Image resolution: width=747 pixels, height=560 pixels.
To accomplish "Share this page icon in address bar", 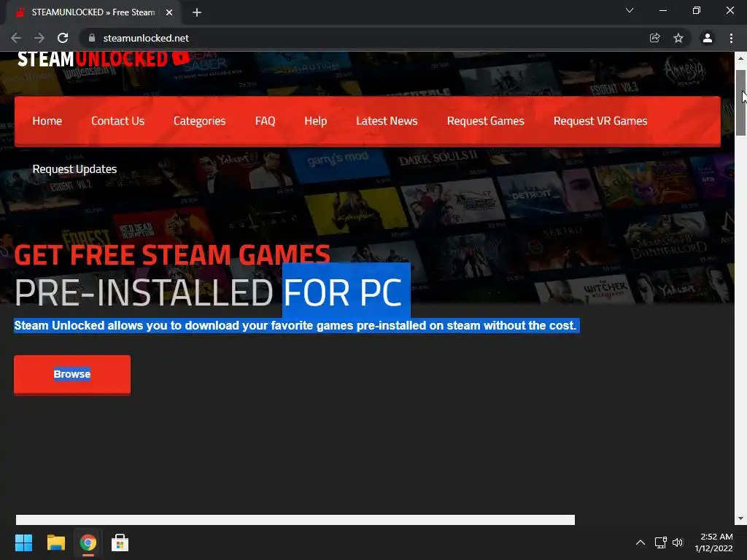I will 655,38.
